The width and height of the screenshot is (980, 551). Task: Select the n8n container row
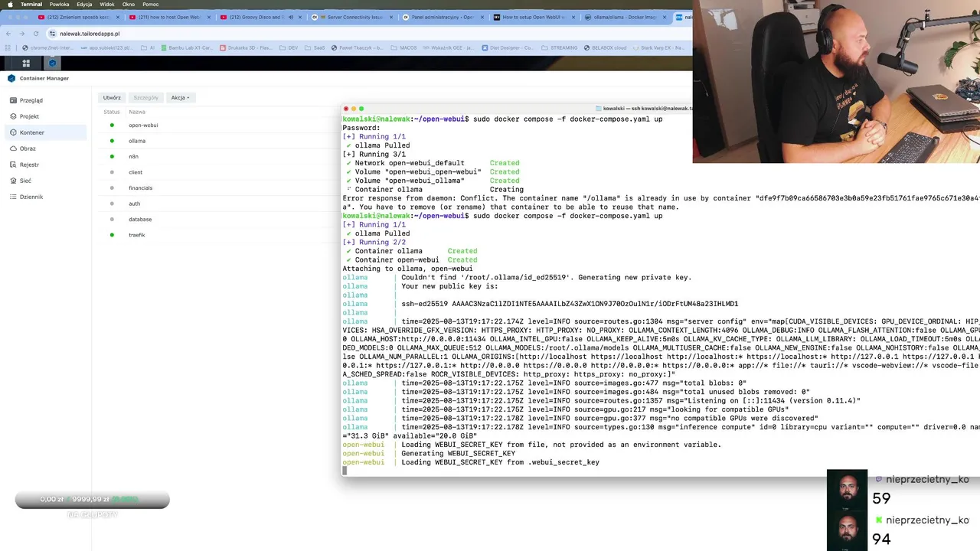click(220, 157)
